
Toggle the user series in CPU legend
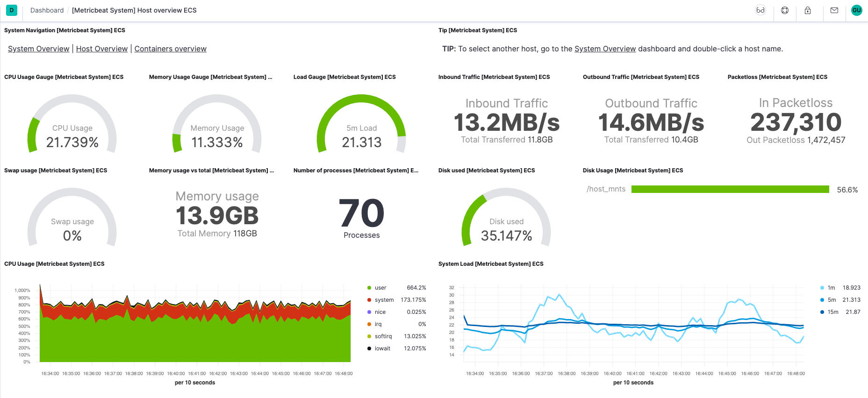(x=380, y=288)
